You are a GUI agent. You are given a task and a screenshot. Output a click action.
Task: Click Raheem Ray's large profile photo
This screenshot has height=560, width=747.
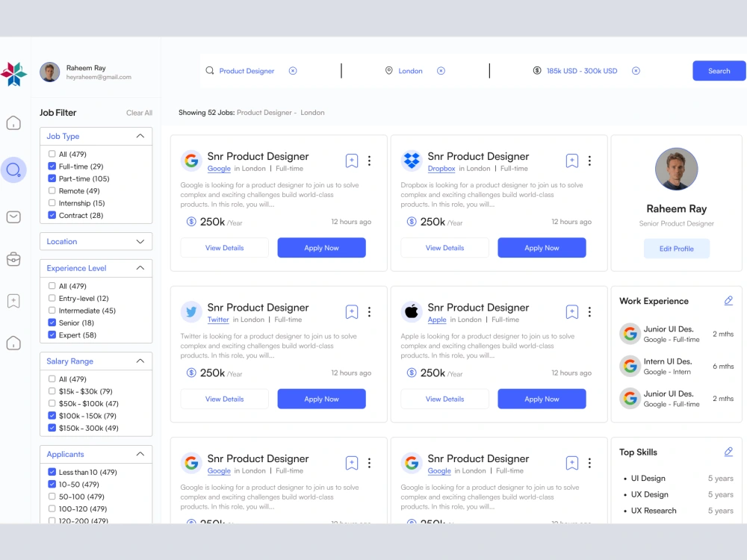tap(677, 169)
